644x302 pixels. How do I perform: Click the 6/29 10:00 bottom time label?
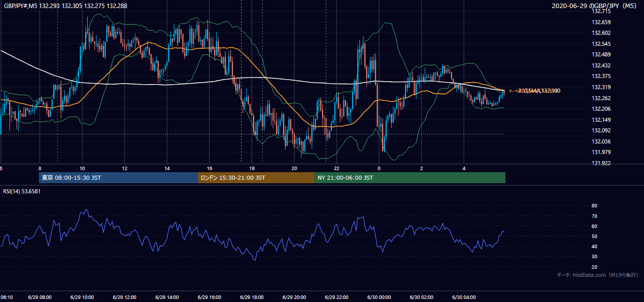tap(82, 297)
